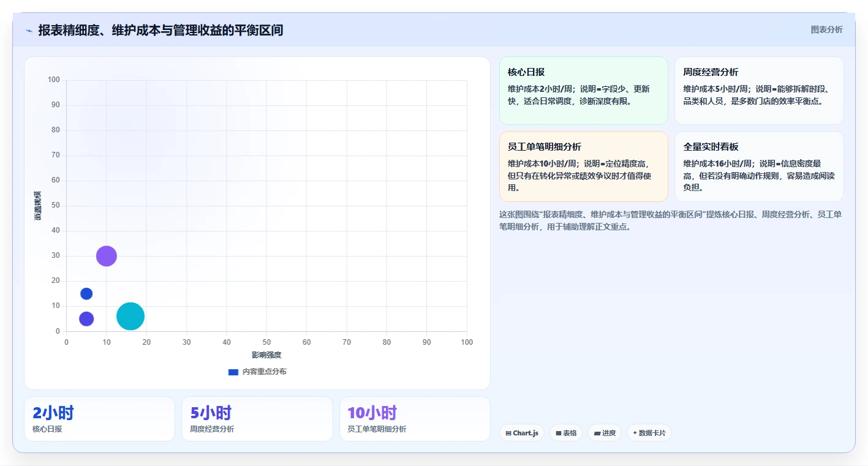Click the 员工单笔明细分析 label under 10小时
Viewport: 868px width, 466px height.
[377, 429]
